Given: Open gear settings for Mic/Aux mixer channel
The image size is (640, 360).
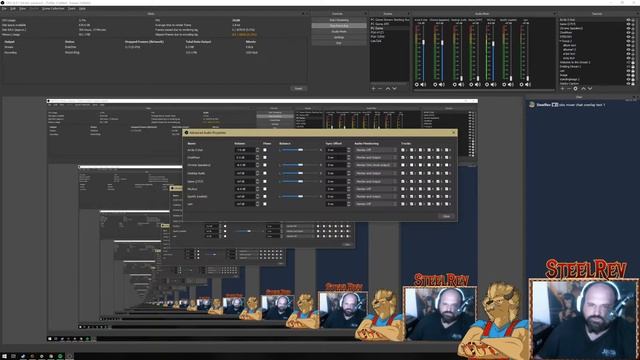Looking at the screenshot, I should (487, 84).
